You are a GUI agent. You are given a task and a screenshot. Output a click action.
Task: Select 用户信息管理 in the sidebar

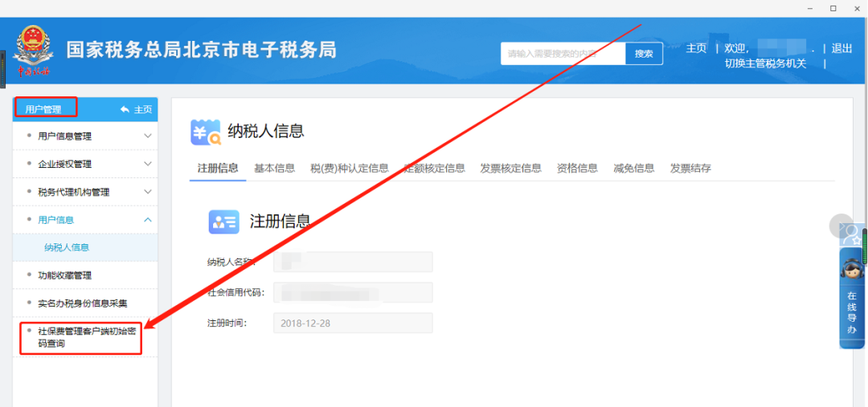pyautogui.click(x=64, y=136)
